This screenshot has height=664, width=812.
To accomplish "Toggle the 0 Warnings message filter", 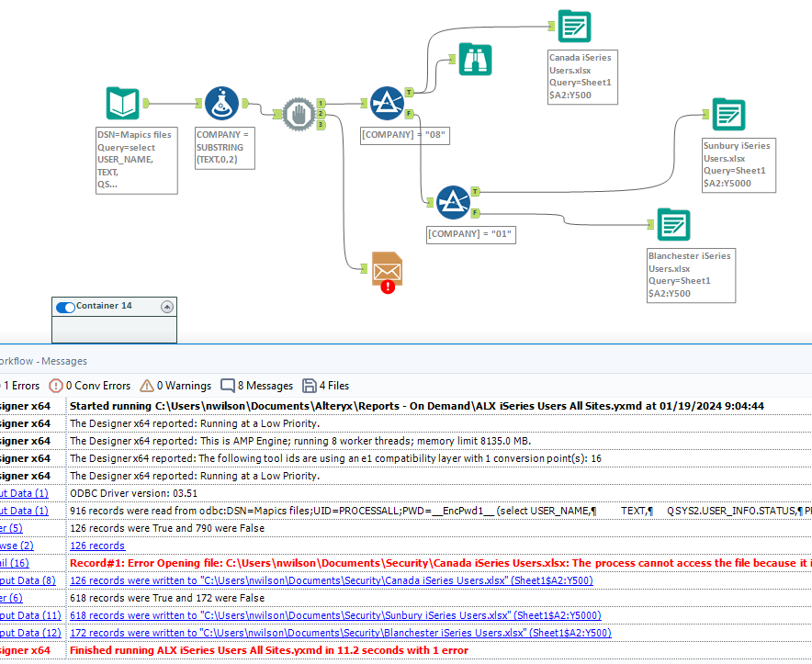I will 175,386.
